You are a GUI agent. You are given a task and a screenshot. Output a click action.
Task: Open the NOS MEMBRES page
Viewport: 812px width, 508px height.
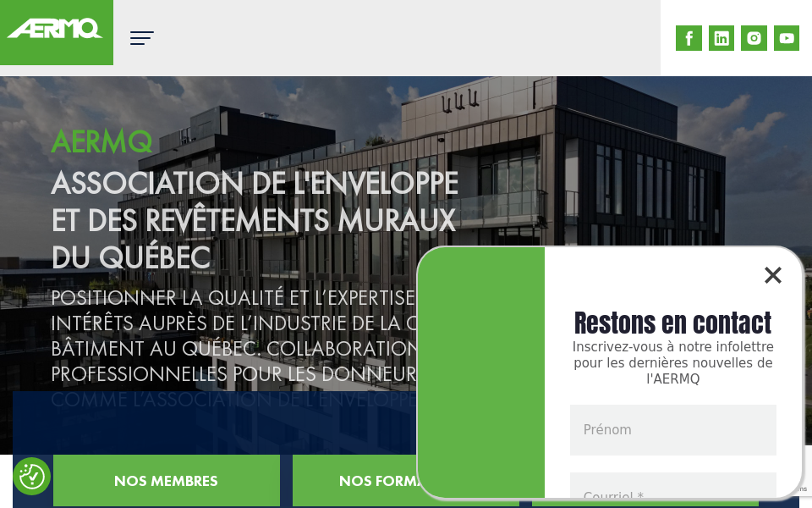click(166, 481)
